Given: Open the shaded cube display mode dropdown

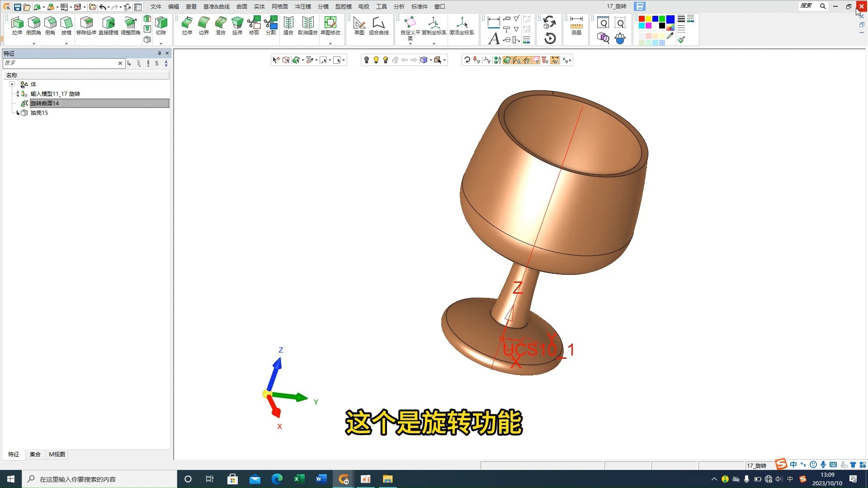Looking at the screenshot, I should [x=430, y=60].
